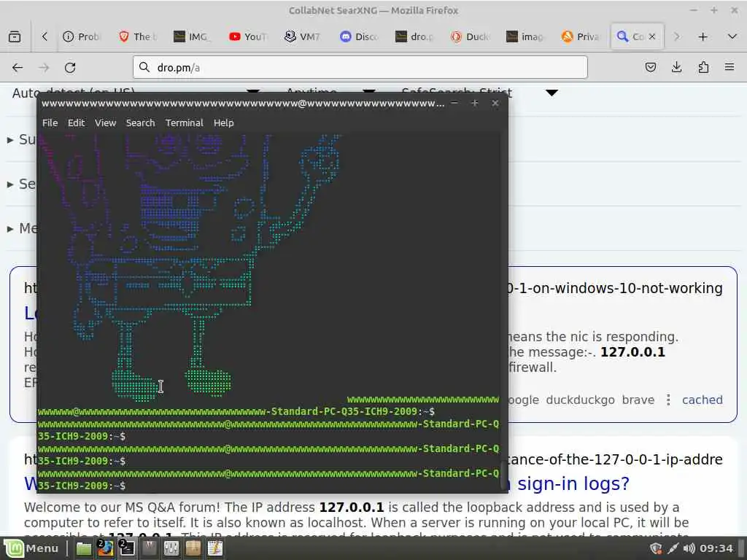Focus Firefox taskbar window group

pyautogui.click(x=106, y=548)
